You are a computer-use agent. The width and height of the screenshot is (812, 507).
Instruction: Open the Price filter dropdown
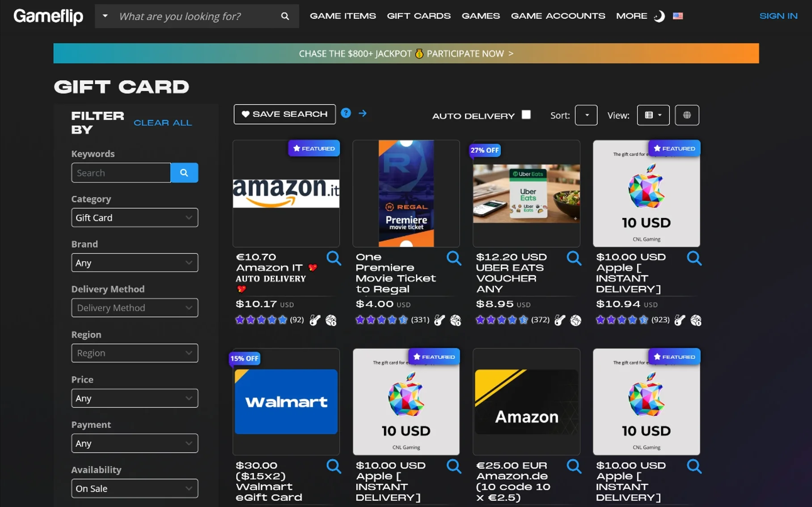135,398
